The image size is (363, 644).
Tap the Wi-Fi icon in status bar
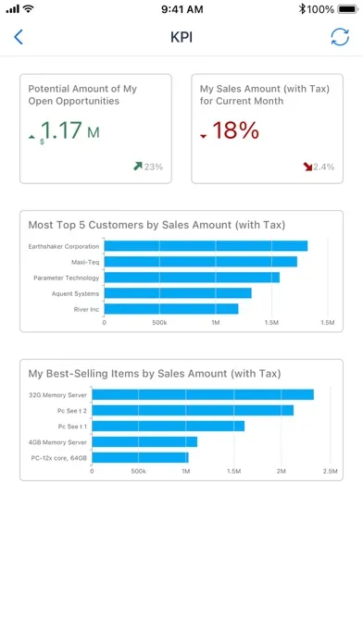point(29,8)
